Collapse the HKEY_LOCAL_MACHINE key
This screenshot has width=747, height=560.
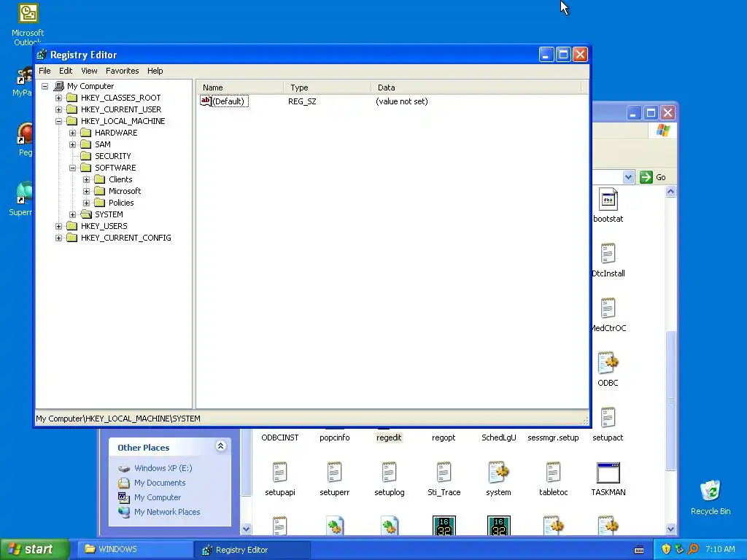point(58,121)
